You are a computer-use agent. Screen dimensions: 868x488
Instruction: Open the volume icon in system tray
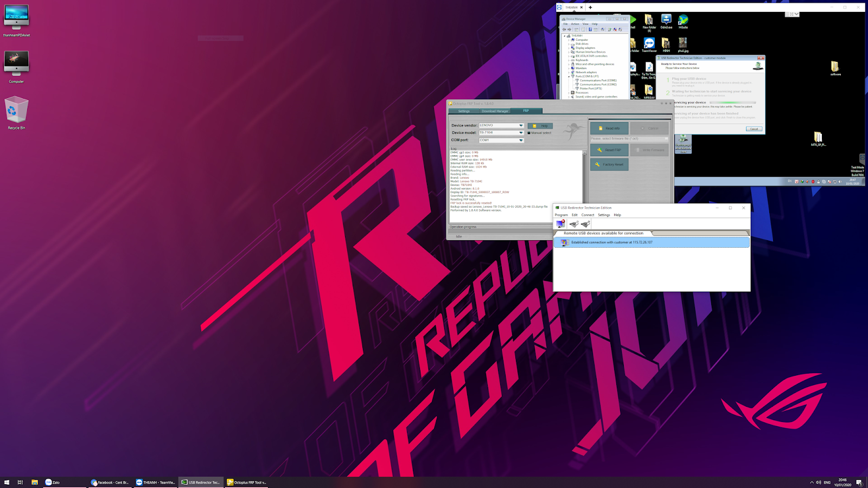[819, 482]
